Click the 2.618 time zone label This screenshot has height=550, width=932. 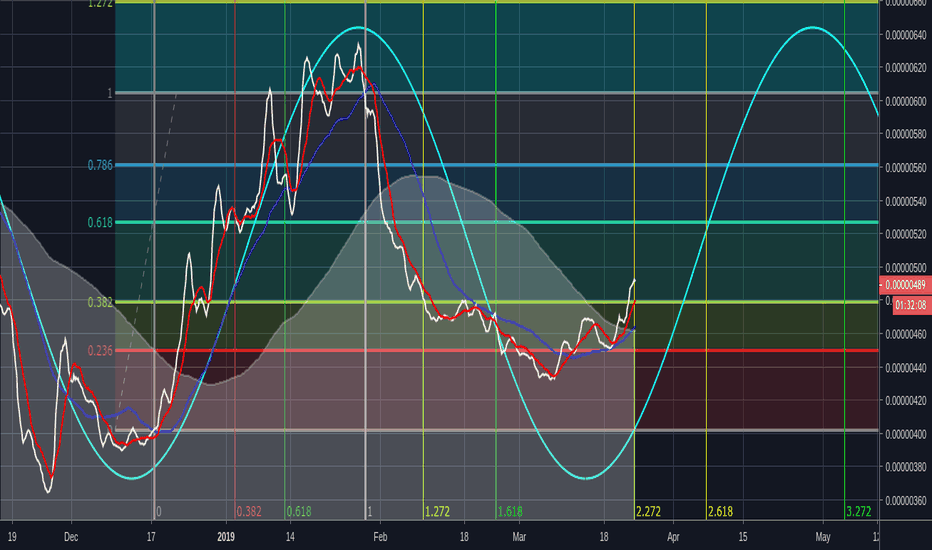click(720, 511)
